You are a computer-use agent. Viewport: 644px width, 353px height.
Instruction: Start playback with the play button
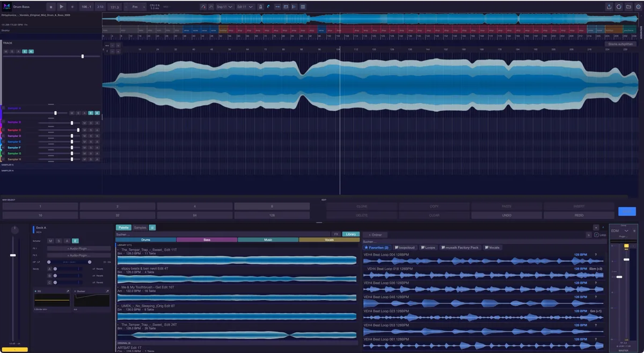[62, 6]
